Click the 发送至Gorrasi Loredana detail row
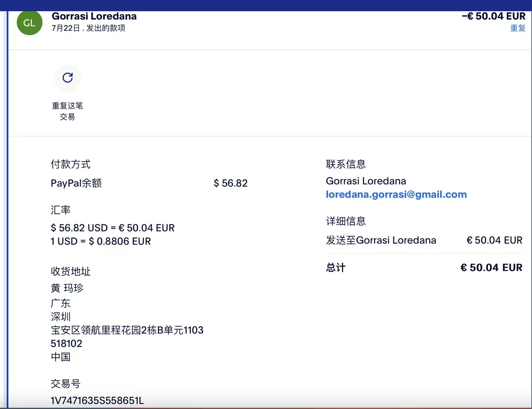 coord(381,240)
